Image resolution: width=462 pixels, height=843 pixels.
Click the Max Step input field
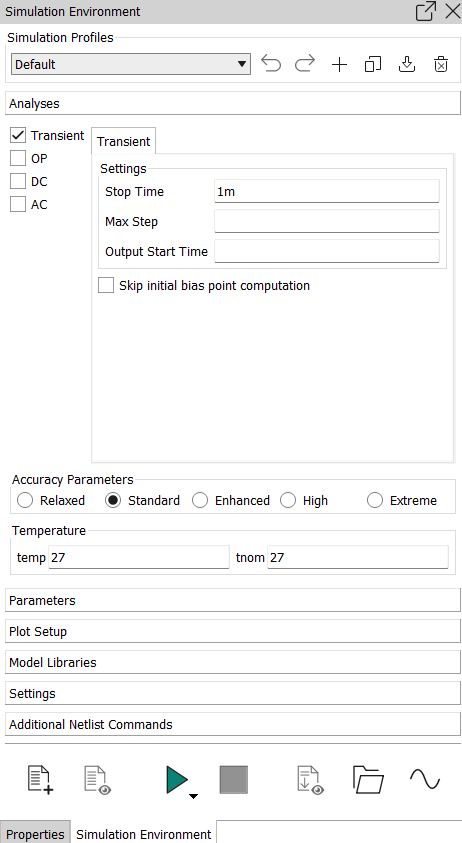click(327, 222)
